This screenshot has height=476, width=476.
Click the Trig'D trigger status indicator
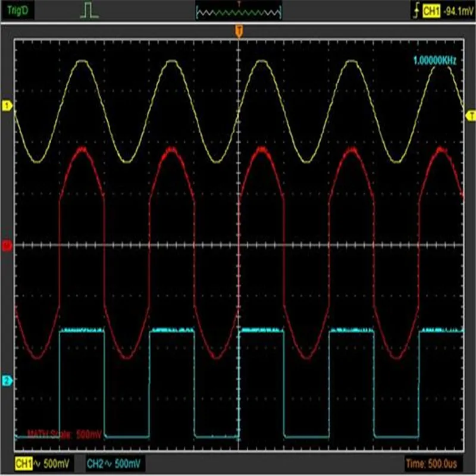[x=18, y=11]
